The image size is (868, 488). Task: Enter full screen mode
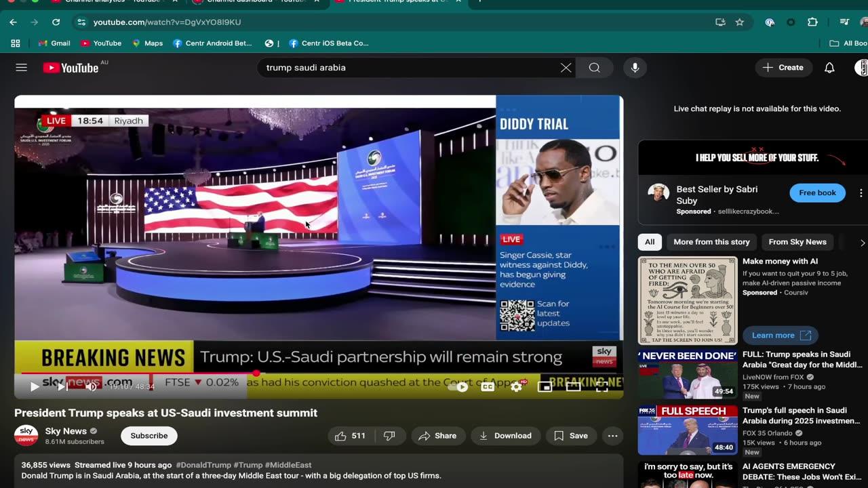(x=601, y=386)
